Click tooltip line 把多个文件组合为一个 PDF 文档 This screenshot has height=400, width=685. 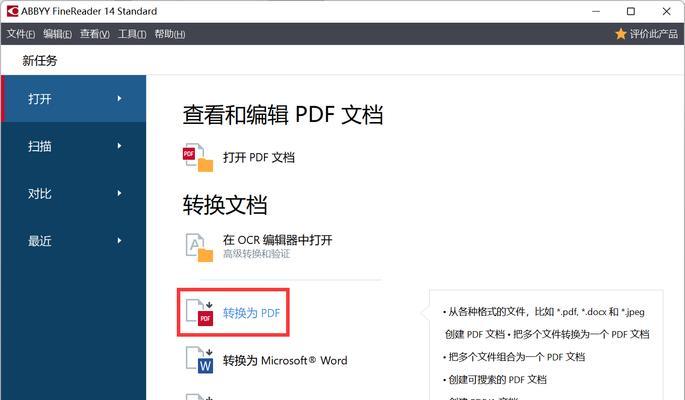pos(514,357)
